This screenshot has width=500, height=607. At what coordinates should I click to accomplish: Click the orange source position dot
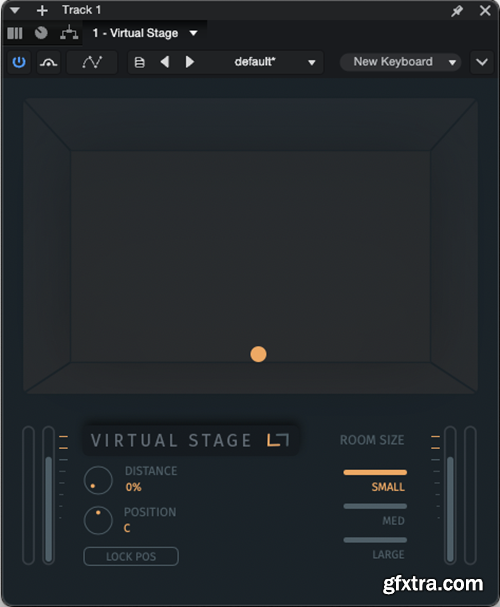click(258, 354)
